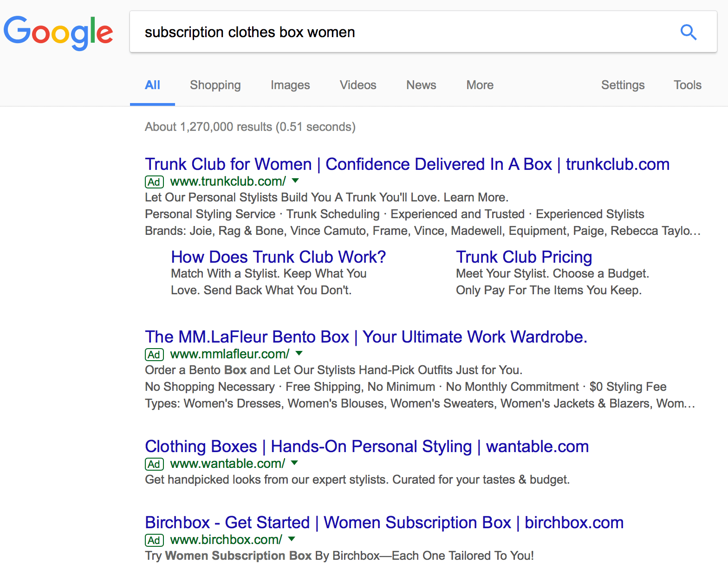Click the www.wantable.com/ green URL
This screenshot has width=728, height=570.
tap(227, 464)
